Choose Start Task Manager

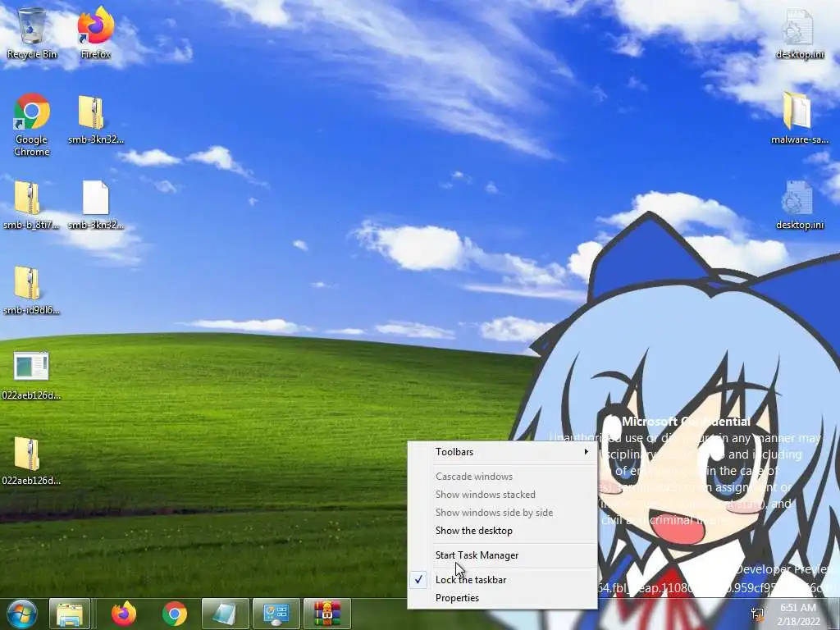tap(503, 555)
